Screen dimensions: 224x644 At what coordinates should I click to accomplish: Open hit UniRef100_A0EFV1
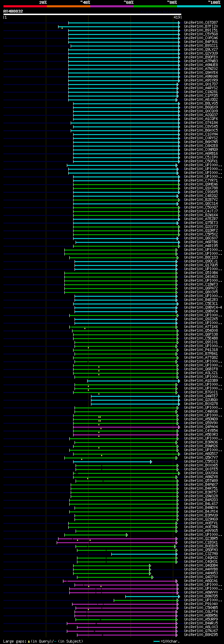[x=201, y=523]
